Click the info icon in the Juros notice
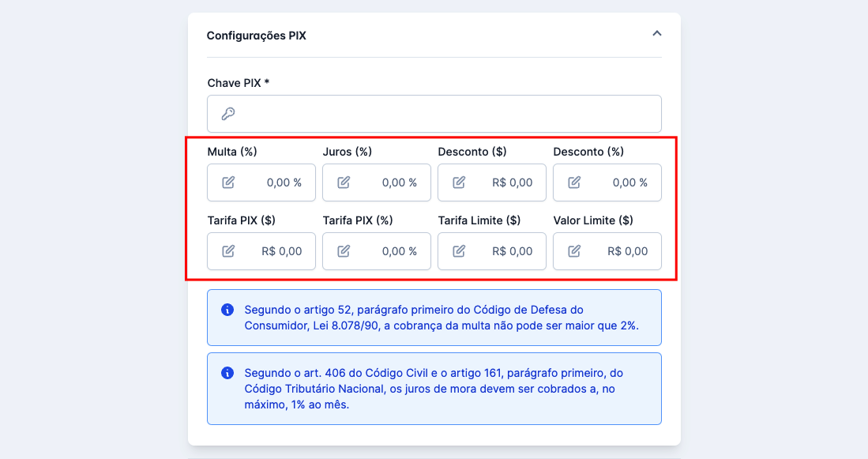Viewport: 868px width, 459px height. pyautogui.click(x=227, y=373)
